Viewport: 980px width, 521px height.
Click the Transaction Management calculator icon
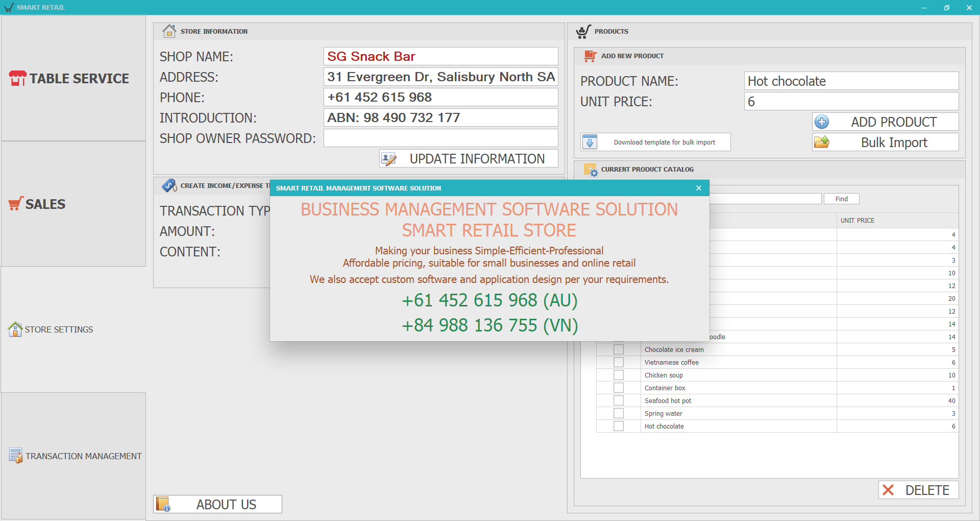(16, 456)
